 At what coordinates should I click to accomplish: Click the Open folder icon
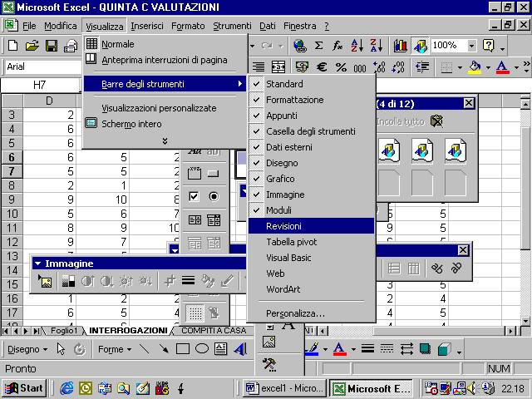tap(32, 46)
